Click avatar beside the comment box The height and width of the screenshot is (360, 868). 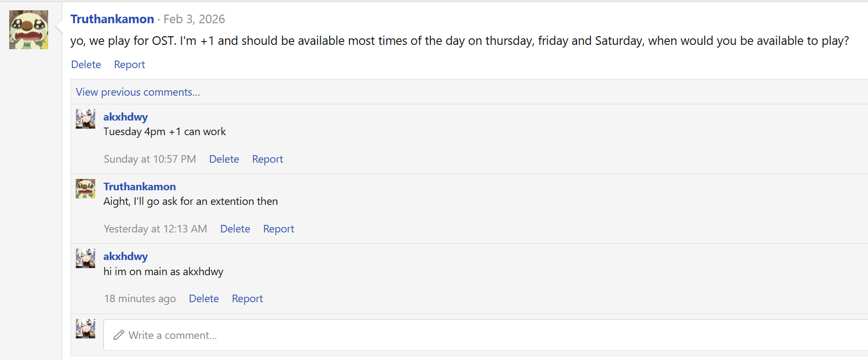click(x=85, y=329)
